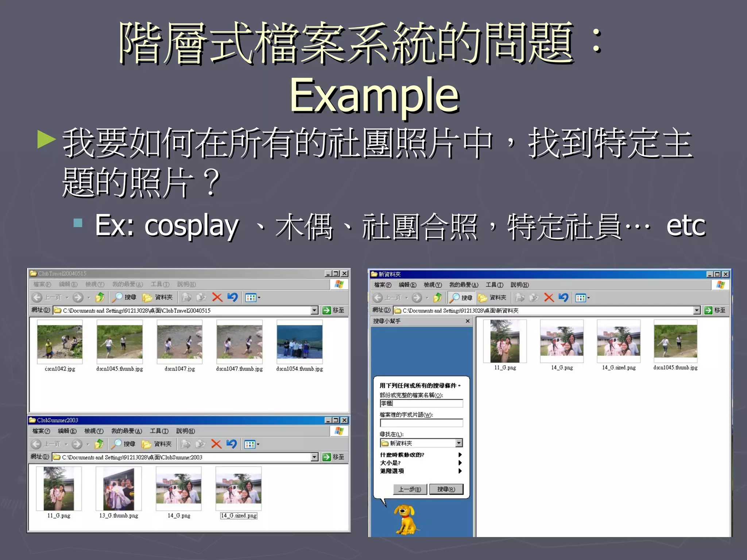This screenshot has width=747, height=560.
Task: Open 我的最愛 menu in ClubSummer2003 window
Action: (x=127, y=431)
